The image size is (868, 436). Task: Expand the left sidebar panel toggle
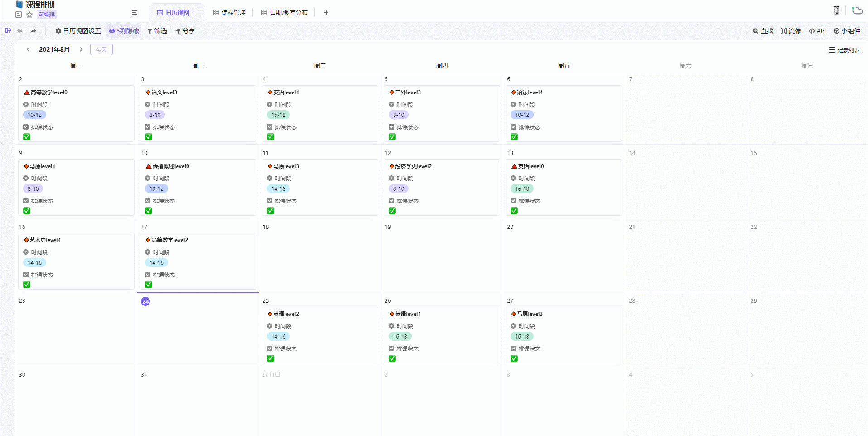8,30
